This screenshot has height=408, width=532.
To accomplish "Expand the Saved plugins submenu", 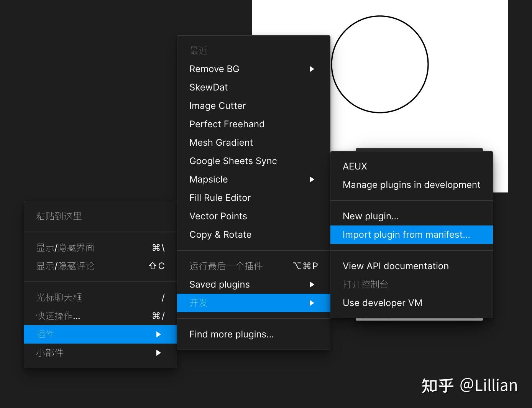I will click(x=219, y=284).
